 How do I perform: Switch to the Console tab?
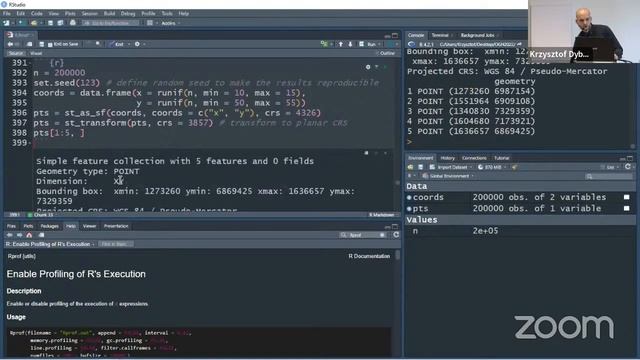[416, 35]
